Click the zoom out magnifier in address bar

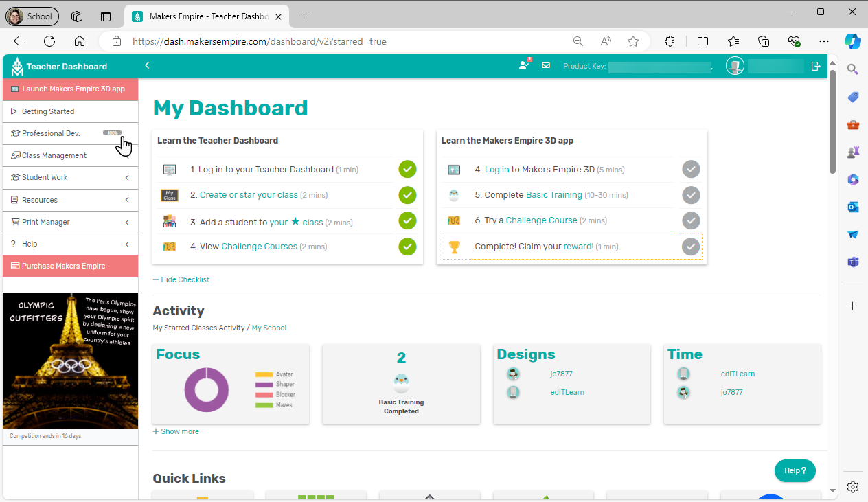coord(578,41)
